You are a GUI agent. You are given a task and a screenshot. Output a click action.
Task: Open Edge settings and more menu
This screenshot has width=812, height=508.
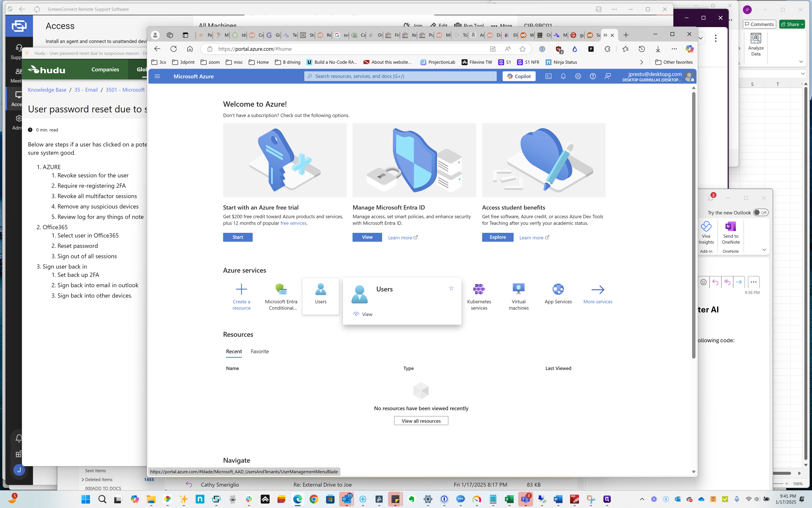[x=674, y=49]
